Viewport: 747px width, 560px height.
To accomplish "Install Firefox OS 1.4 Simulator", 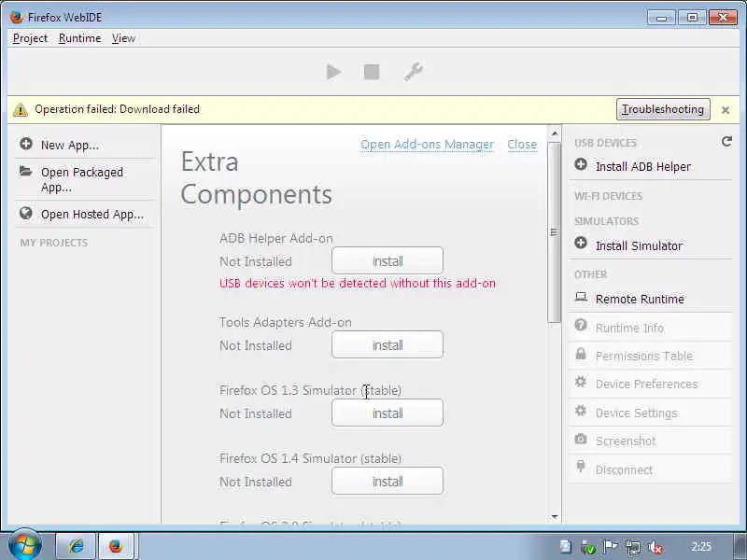I will 388,481.
